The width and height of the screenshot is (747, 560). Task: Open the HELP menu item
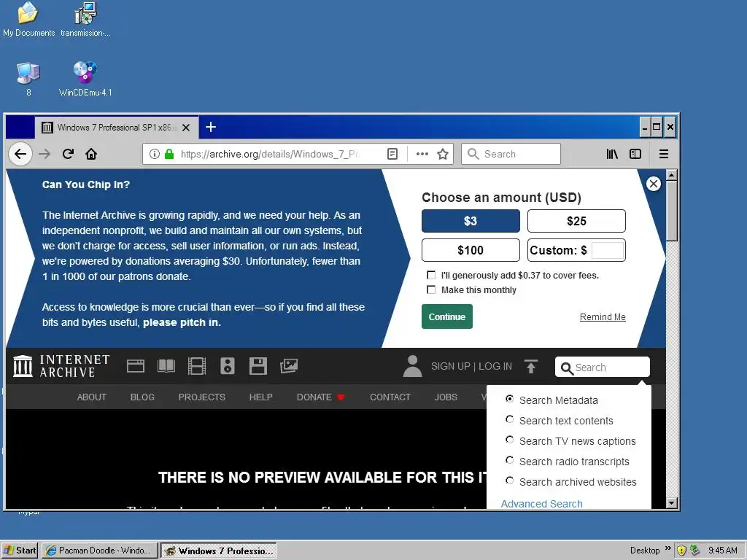coord(261,397)
